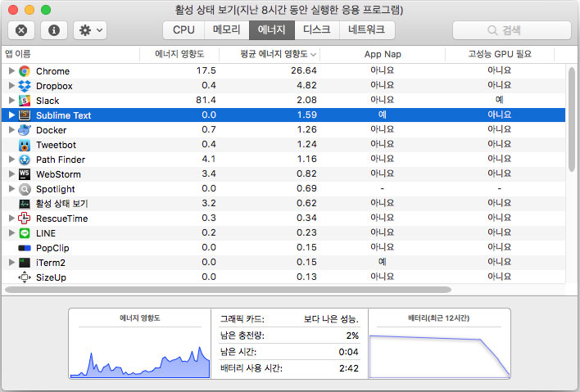The width and height of the screenshot is (580, 392).
Task: Click the WebStorm app icon
Action: [x=25, y=174]
